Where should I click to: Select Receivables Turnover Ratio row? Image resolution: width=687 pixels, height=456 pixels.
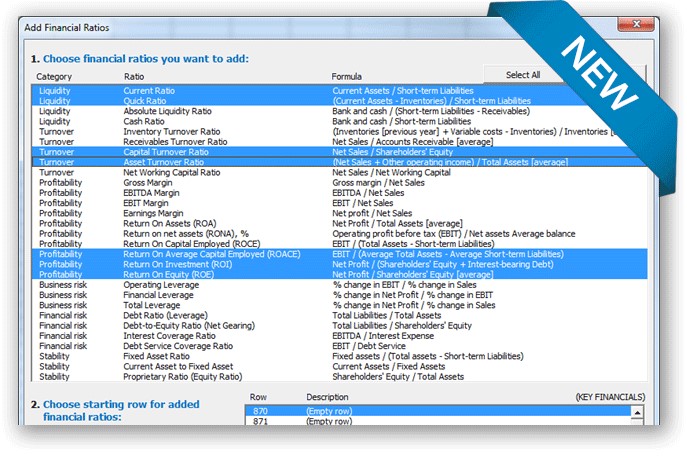[x=175, y=142]
